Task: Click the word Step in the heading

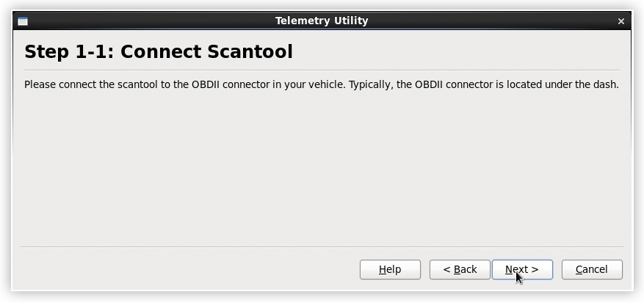Action: pyautogui.click(x=47, y=54)
